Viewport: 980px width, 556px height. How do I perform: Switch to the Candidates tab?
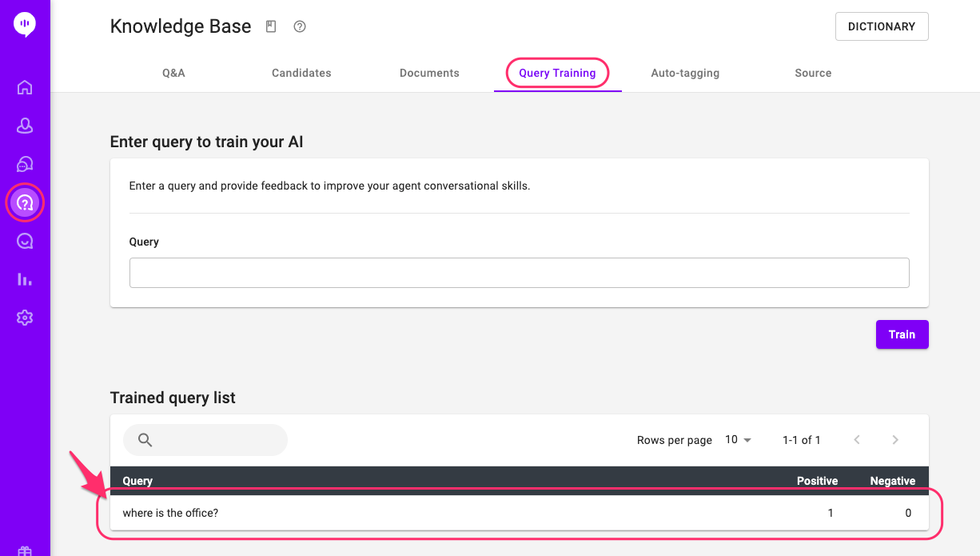[x=301, y=73]
